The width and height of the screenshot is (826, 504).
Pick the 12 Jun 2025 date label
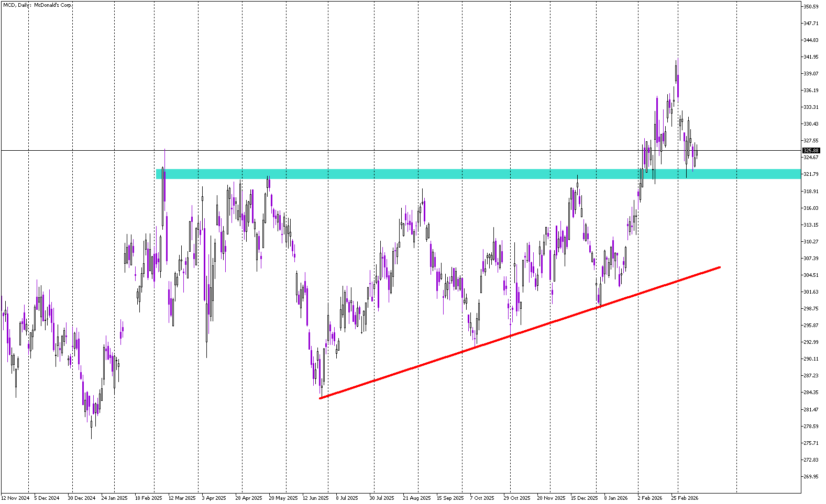click(x=315, y=498)
